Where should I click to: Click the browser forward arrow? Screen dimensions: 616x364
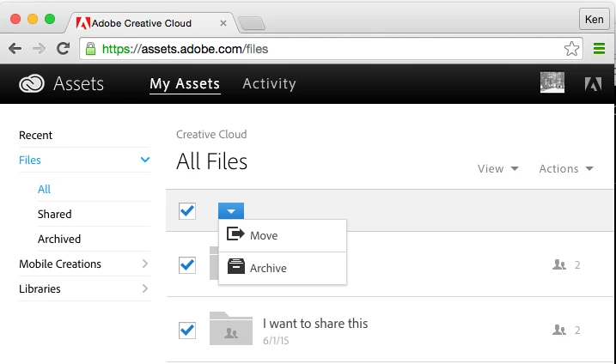[x=39, y=49]
